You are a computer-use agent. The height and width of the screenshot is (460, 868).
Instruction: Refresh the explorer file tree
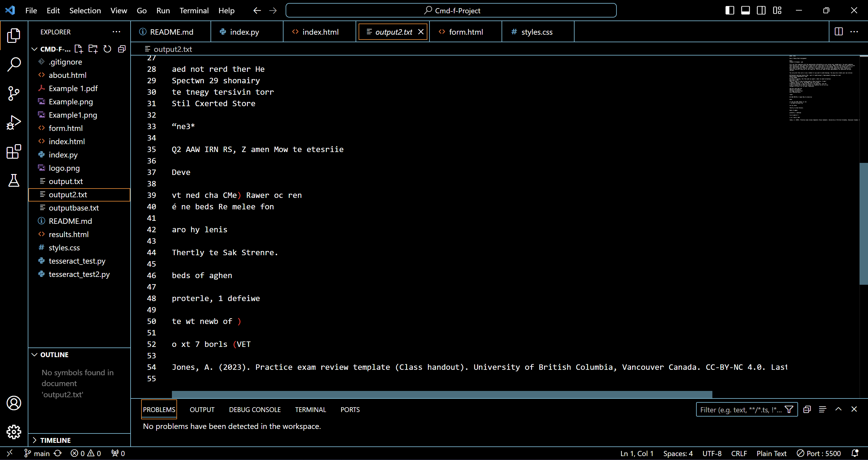pos(107,49)
